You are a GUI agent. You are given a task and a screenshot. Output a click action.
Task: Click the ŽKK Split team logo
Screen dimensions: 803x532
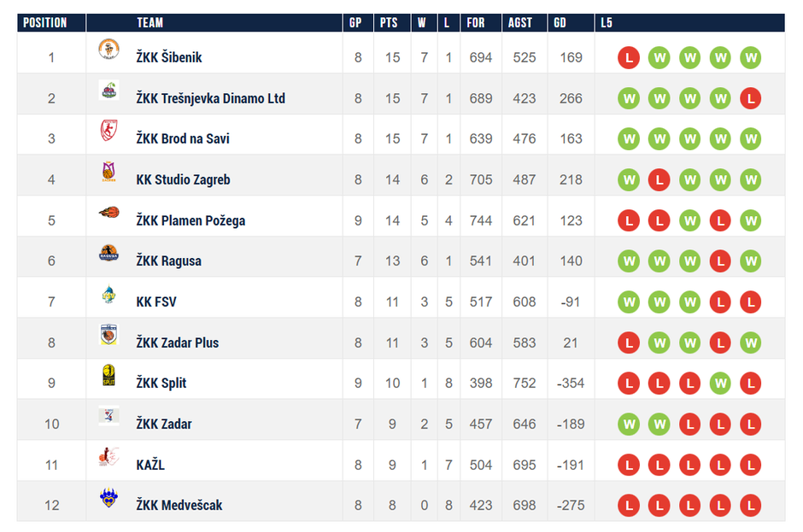[x=108, y=377]
